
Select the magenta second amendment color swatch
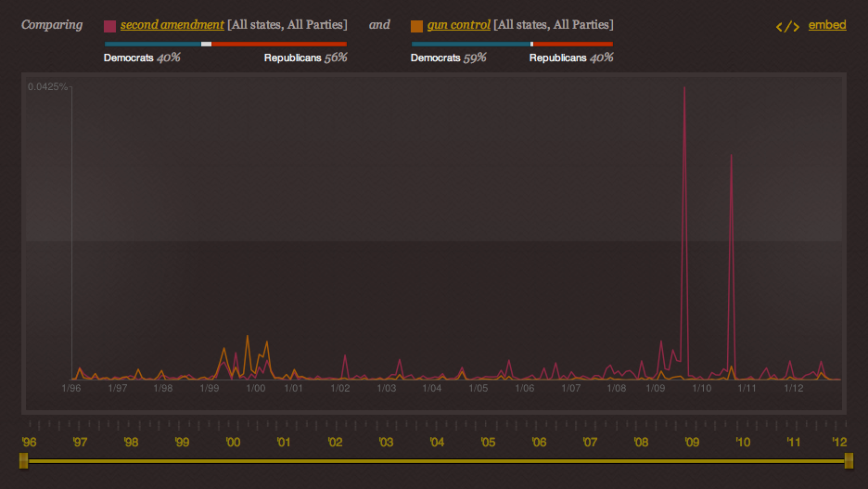tap(110, 26)
